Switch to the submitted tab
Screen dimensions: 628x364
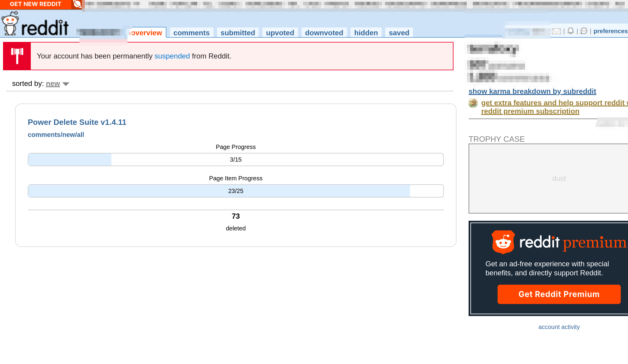click(238, 33)
